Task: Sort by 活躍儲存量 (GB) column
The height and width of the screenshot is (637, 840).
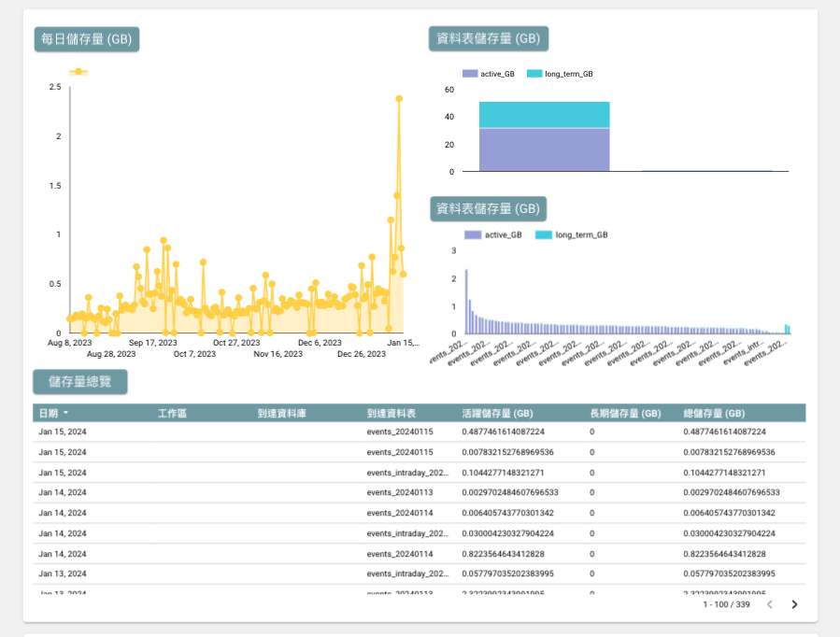Action: coord(497,413)
